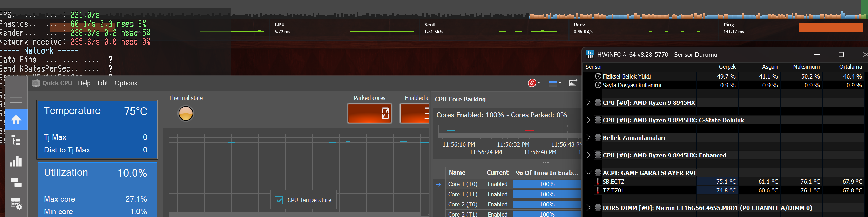
Task: Open the tree hierarchy view icon in sidebar
Action: pyautogui.click(x=16, y=141)
